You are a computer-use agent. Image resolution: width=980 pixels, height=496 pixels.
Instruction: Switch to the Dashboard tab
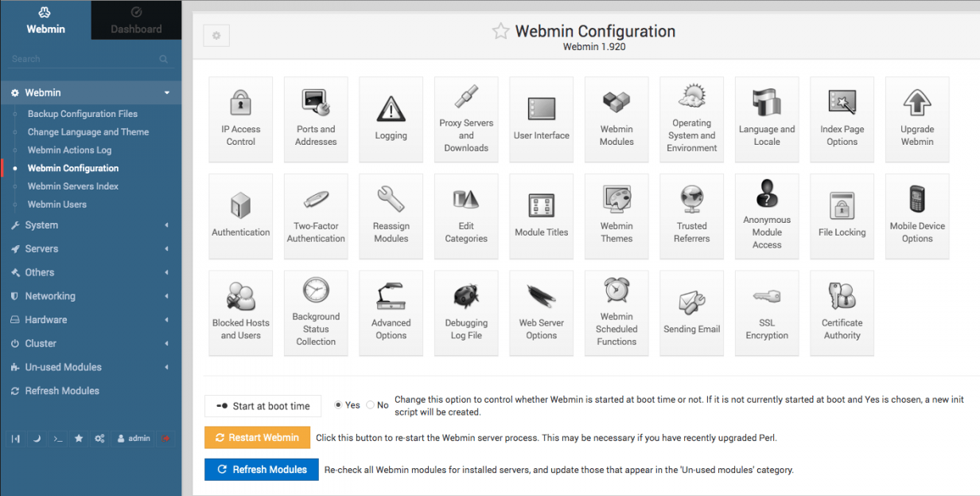click(x=136, y=21)
